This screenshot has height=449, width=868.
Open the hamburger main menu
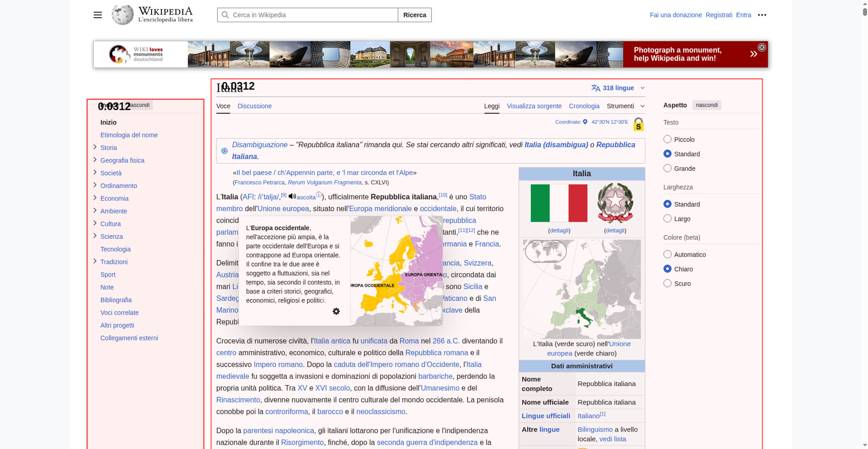click(98, 15)
